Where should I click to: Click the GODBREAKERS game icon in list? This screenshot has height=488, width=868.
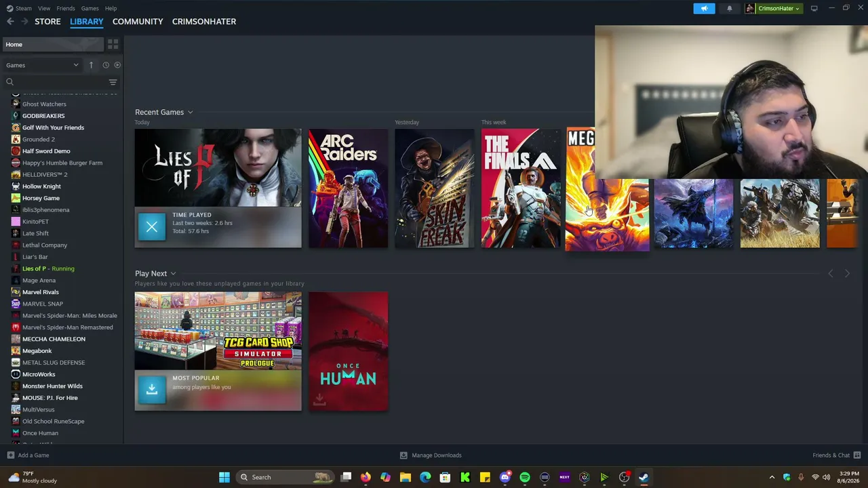(16, 116)
